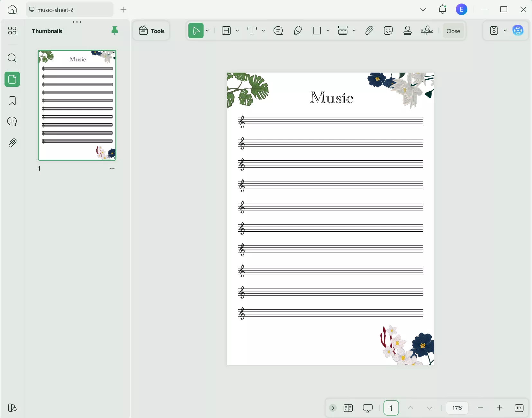Open the search panel in sidebar

point(12,58)
